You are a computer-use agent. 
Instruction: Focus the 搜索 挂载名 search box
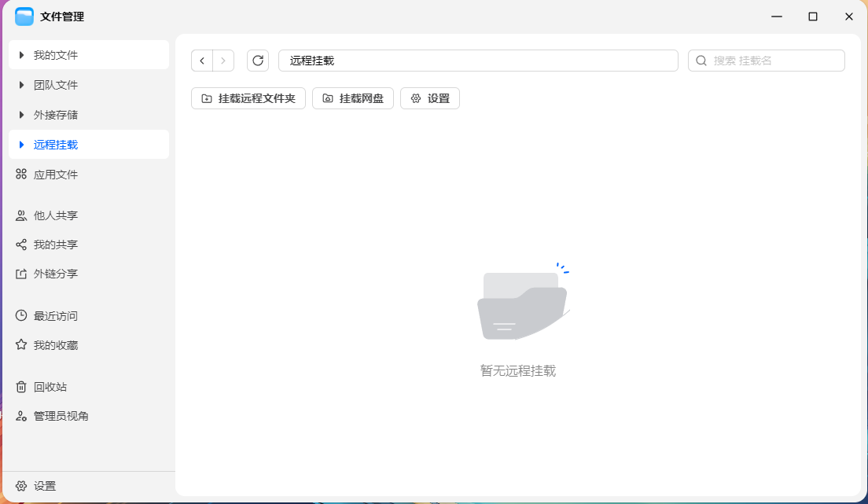[x=767, y=61]
